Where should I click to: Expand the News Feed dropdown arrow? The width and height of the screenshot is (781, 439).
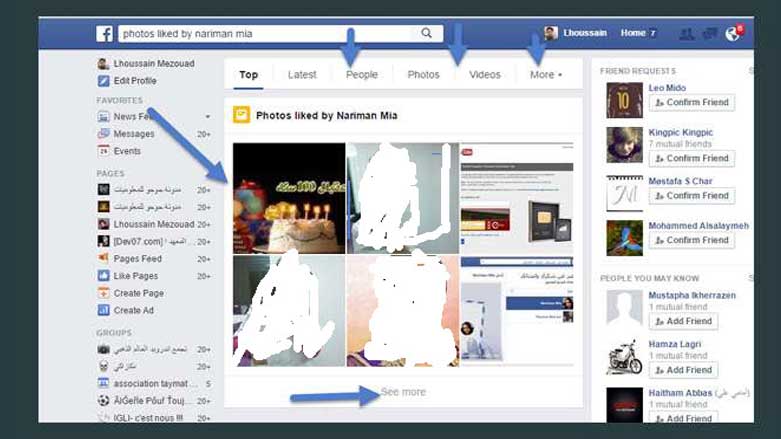click(207, 117)
